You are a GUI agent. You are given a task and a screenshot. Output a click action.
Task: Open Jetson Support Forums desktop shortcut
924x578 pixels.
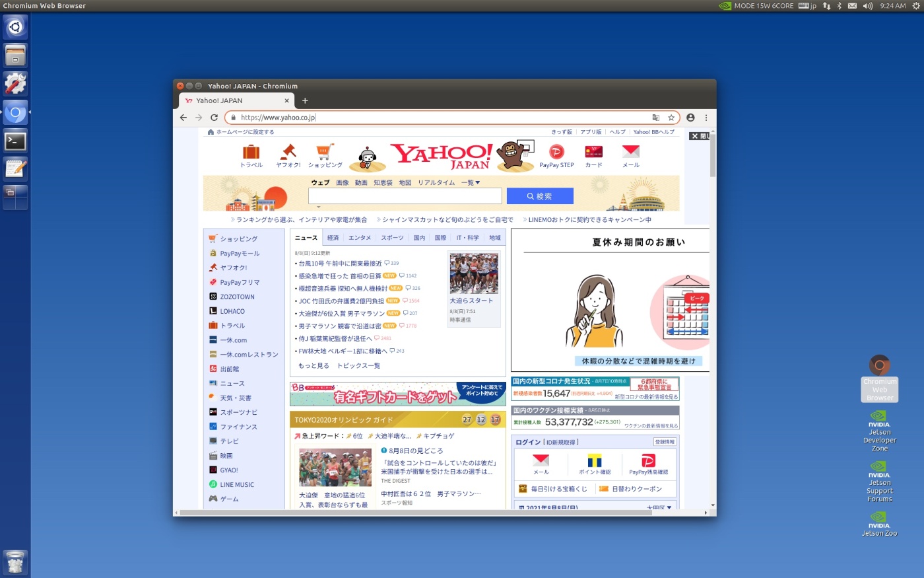pos(879,482)
